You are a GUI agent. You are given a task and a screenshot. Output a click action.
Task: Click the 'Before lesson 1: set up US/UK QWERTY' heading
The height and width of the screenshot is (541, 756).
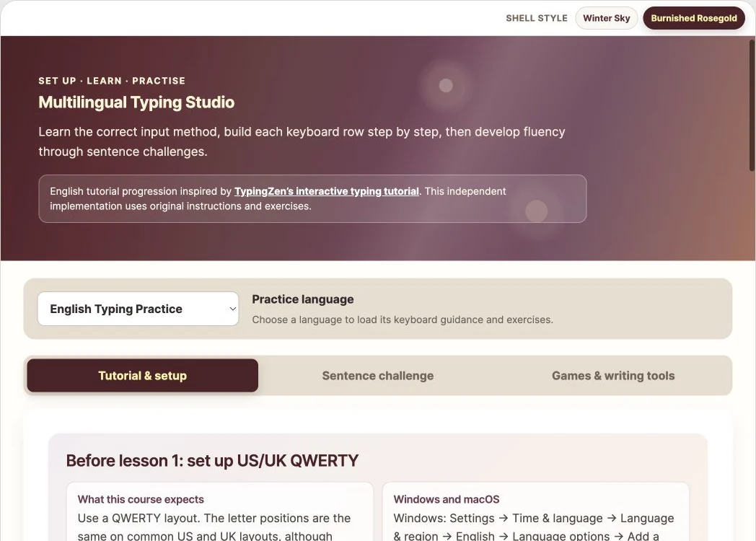212,460
